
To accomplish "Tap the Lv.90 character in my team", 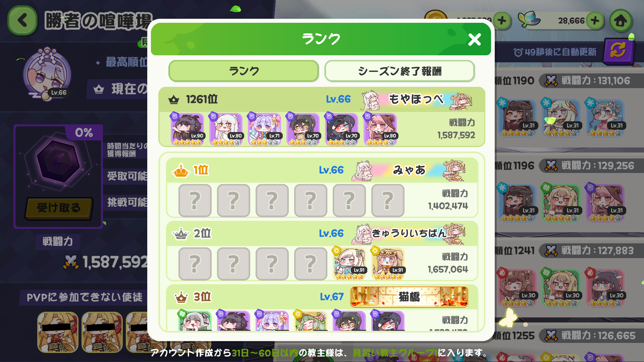I will pyautogui.click(x=187, y=129).
